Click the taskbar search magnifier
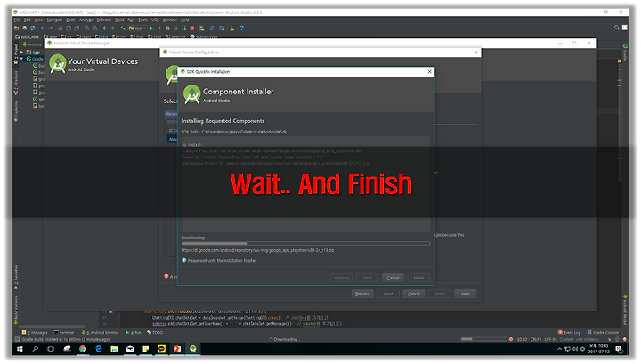641x364 pixels. pos(35,349)
